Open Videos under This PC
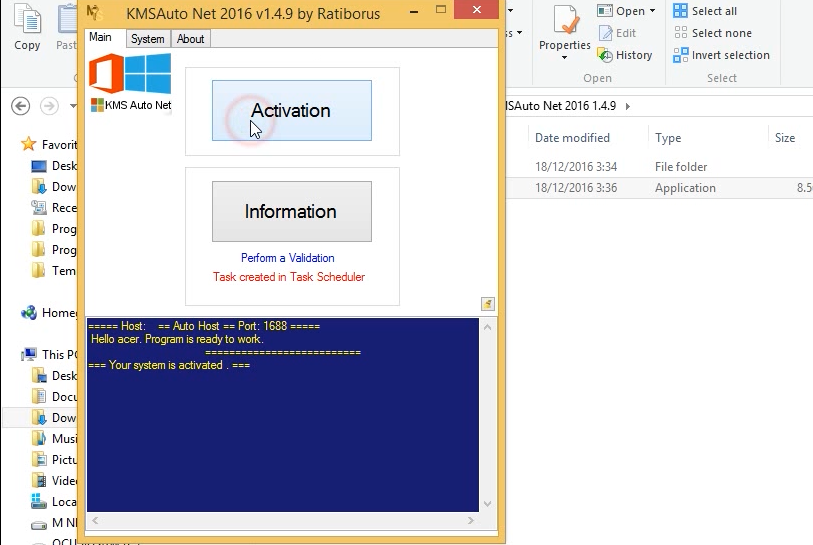813x545 pixels. point(54,481)
